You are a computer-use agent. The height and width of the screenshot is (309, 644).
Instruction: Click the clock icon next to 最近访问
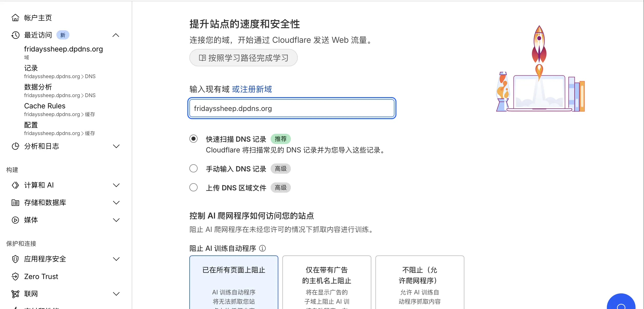(16, 35)
